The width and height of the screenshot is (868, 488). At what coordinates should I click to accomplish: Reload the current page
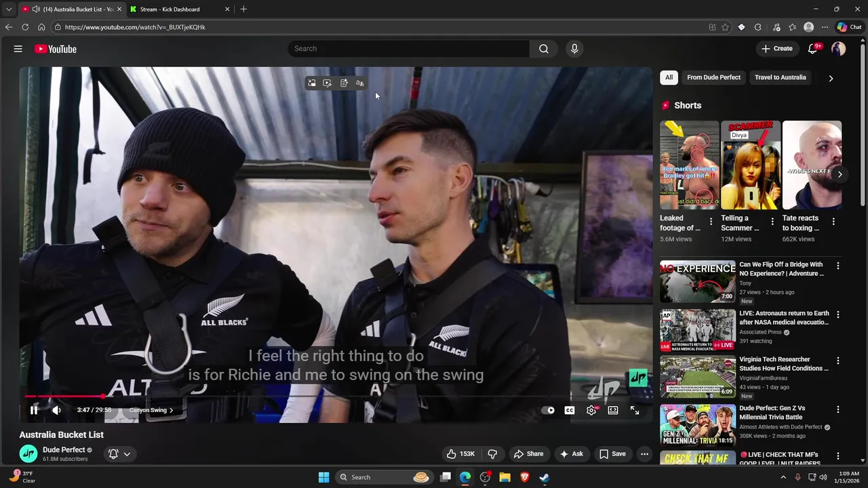click(25, 27)
